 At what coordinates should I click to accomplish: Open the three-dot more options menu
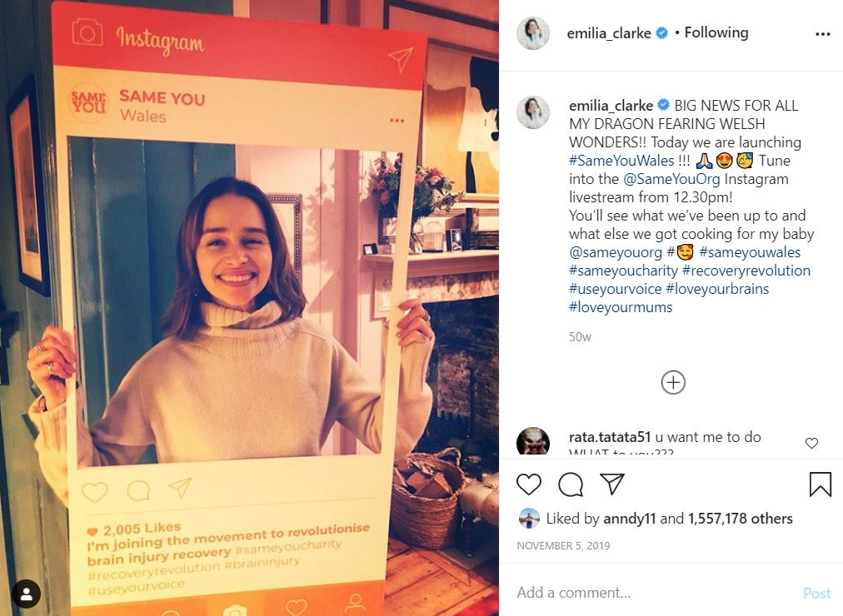click(822, 34)
